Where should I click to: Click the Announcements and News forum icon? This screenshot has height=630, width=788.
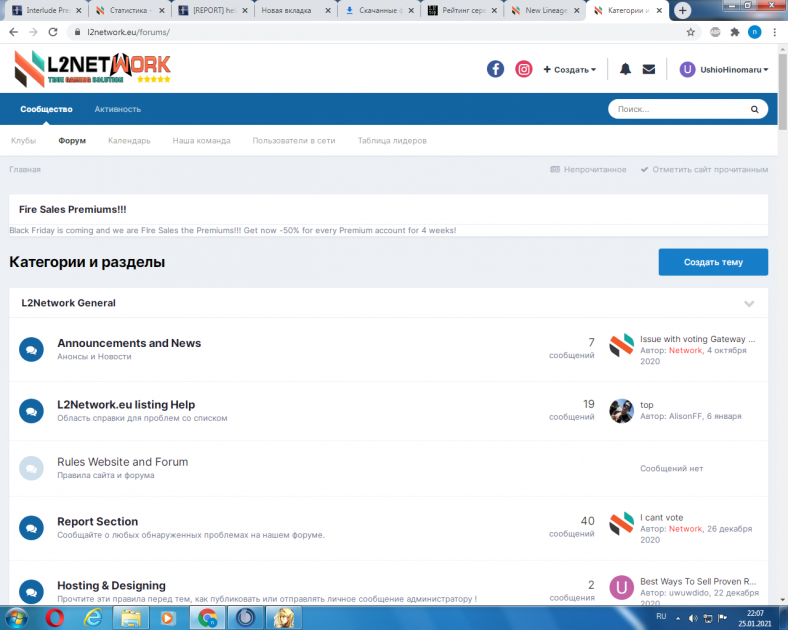tap(31, 349)
